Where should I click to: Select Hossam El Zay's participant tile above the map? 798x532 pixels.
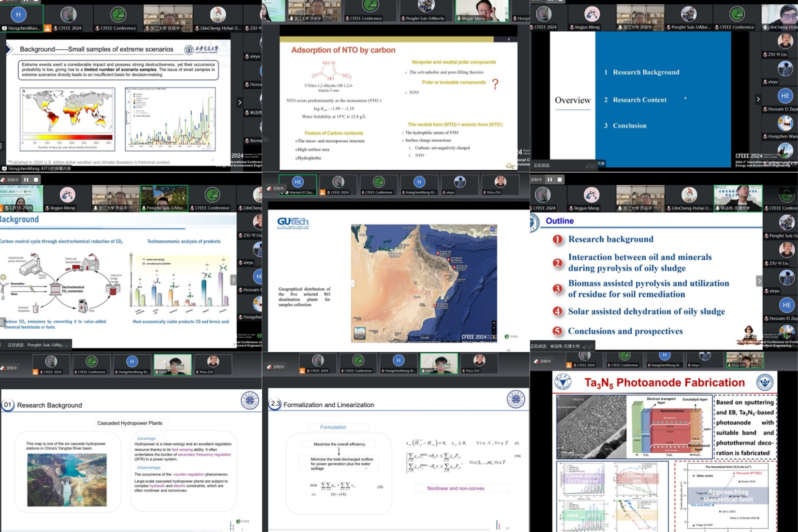(297, 185)
